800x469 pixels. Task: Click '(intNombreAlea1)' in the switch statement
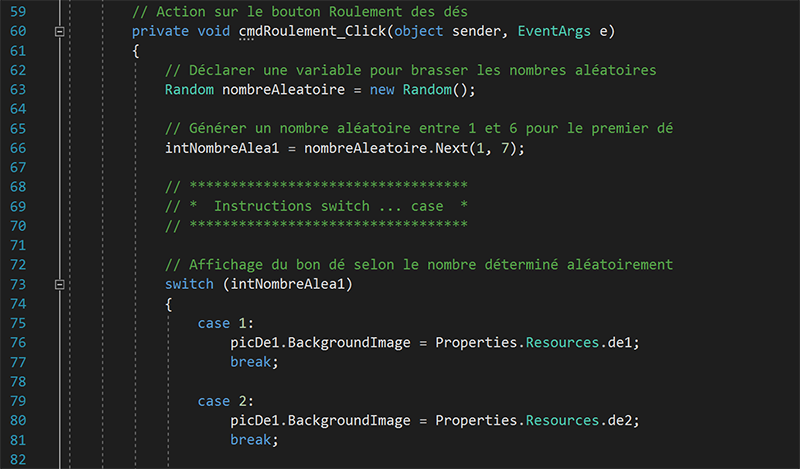pyautogui.click(x=288, y=284)
